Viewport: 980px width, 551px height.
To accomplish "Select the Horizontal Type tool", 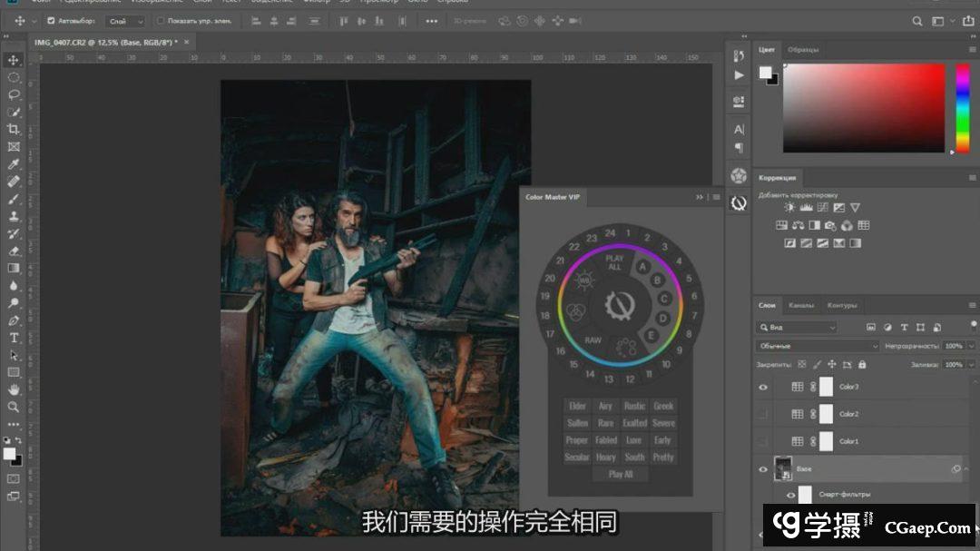I will (14, 338).
